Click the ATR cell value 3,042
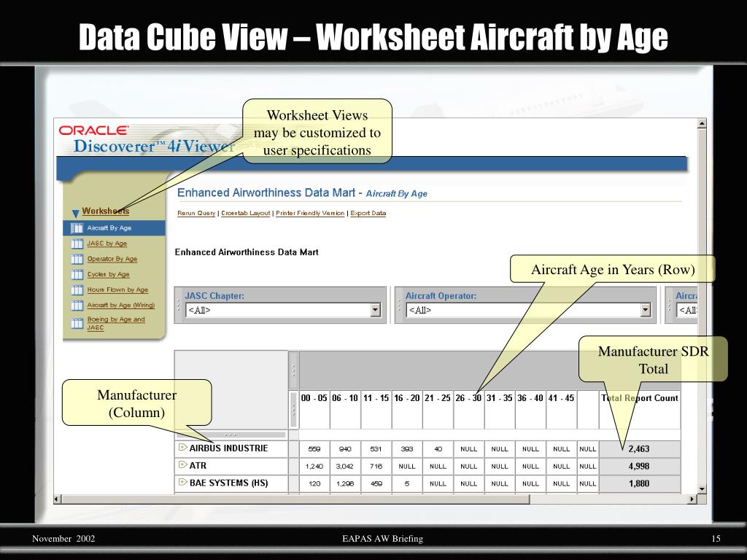Image resolution: width=747 pixels, height=560 pixels. point(345,466)
